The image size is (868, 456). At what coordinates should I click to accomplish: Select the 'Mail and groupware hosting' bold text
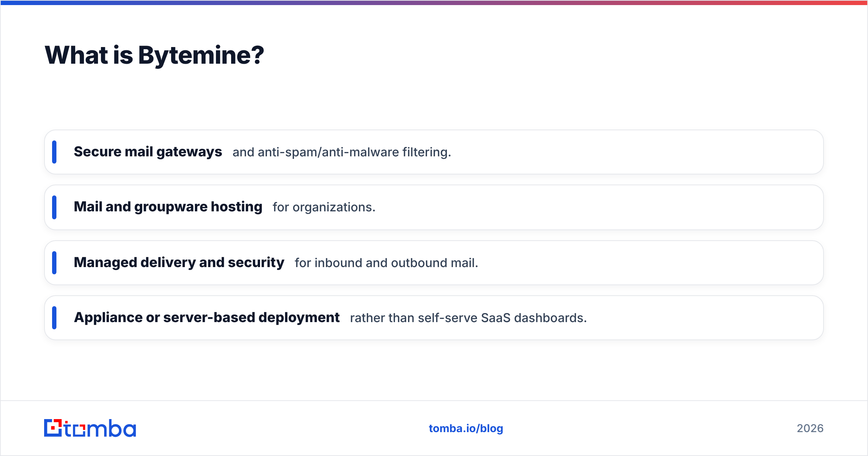[x=168, y=207]
